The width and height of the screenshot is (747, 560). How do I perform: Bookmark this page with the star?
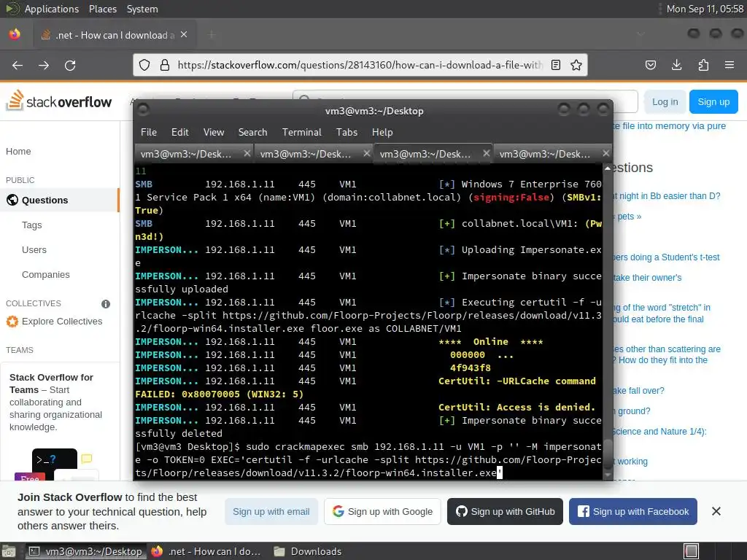576,65
